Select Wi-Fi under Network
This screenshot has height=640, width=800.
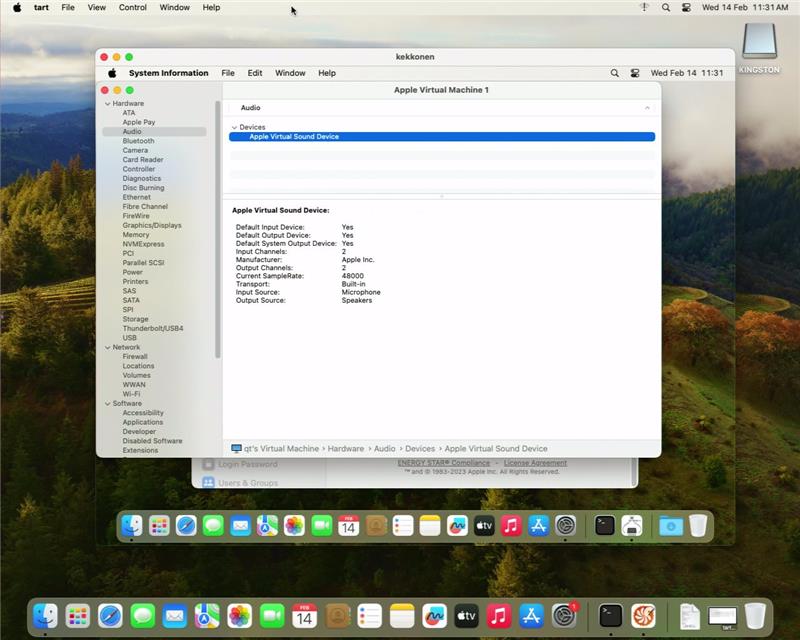click(131, 394)
